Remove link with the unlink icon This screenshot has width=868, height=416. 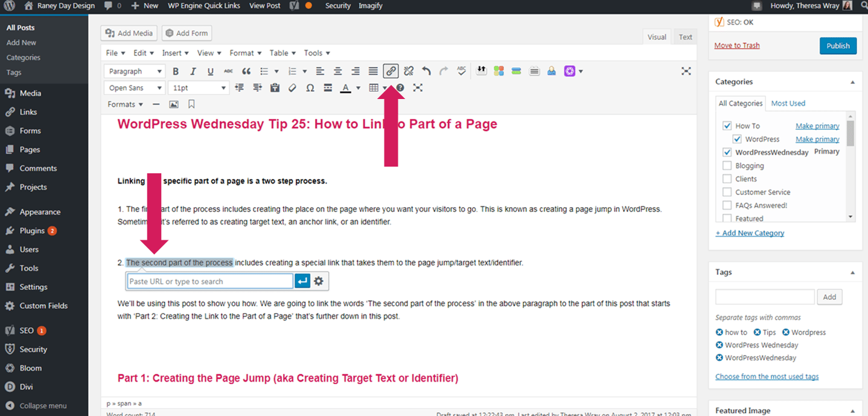409,71
